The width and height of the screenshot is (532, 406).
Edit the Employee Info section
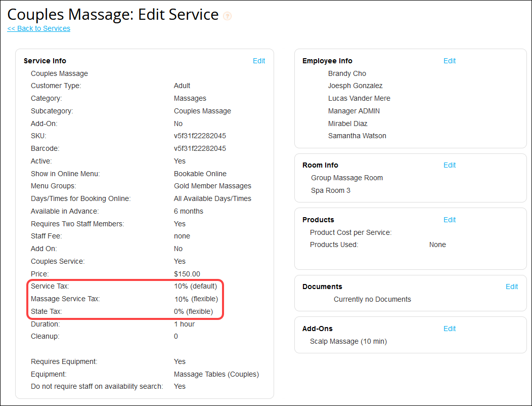pyautogui.click(x=450, y=61)
